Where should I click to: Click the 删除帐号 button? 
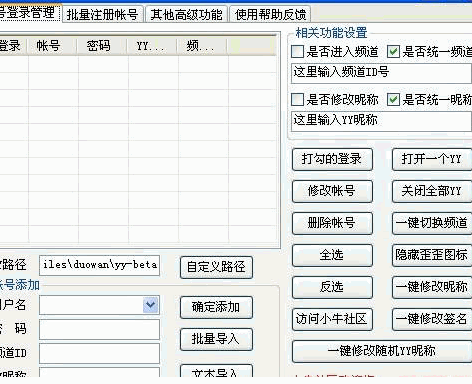click(x=332, y=223)
